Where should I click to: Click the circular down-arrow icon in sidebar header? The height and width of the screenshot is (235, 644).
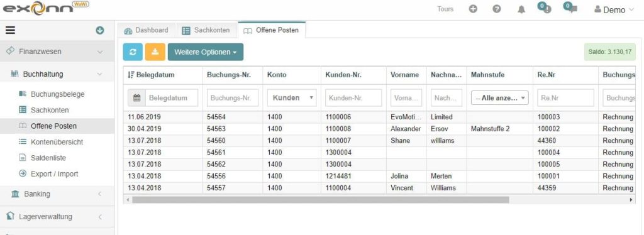click(100, 30)
